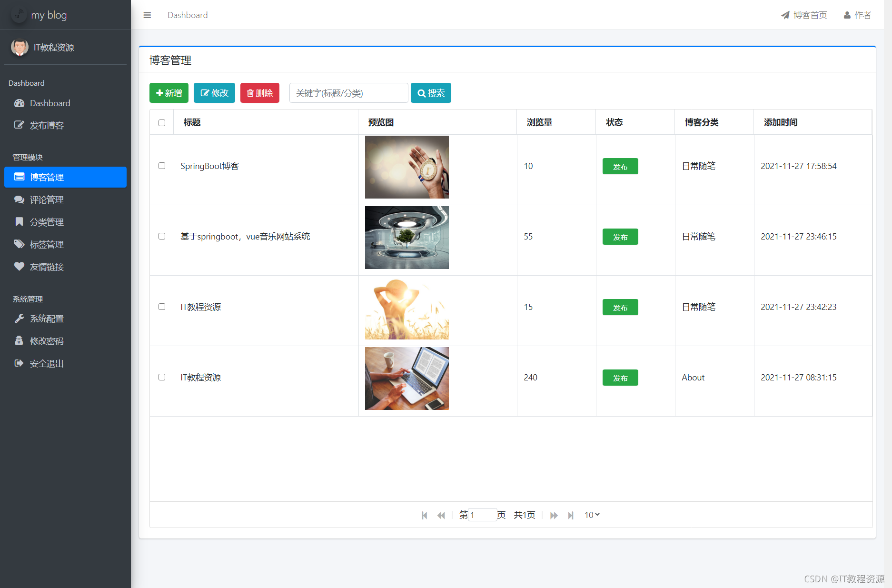
Task: Click the Dashboard breadcrumb link in header
Action: pos(188,15)
